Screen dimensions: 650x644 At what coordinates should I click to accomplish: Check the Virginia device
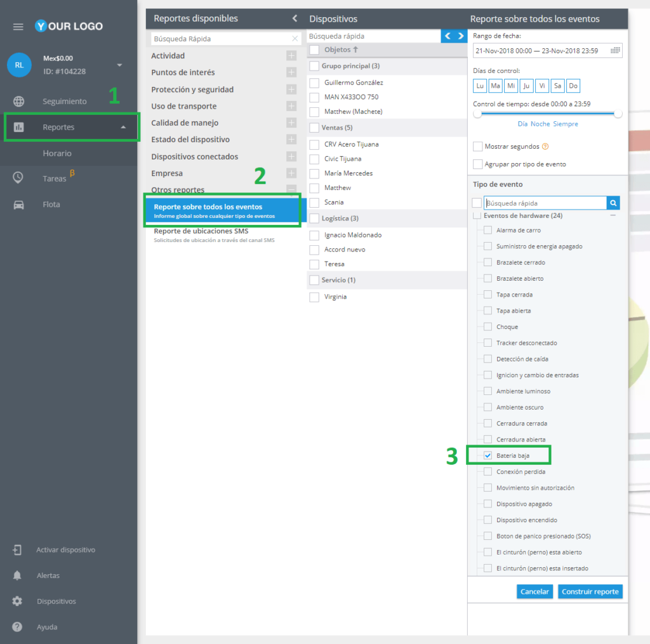point(314,297)
